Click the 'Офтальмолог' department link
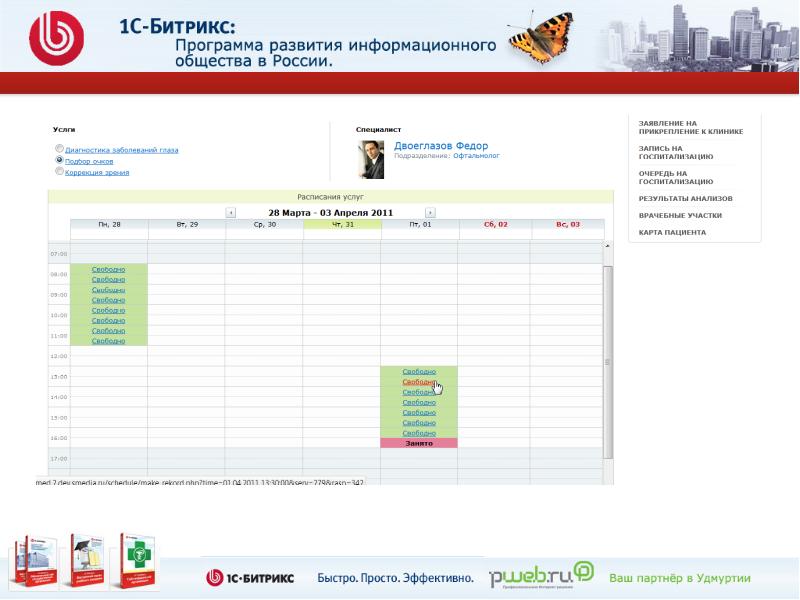 [476, 156]
